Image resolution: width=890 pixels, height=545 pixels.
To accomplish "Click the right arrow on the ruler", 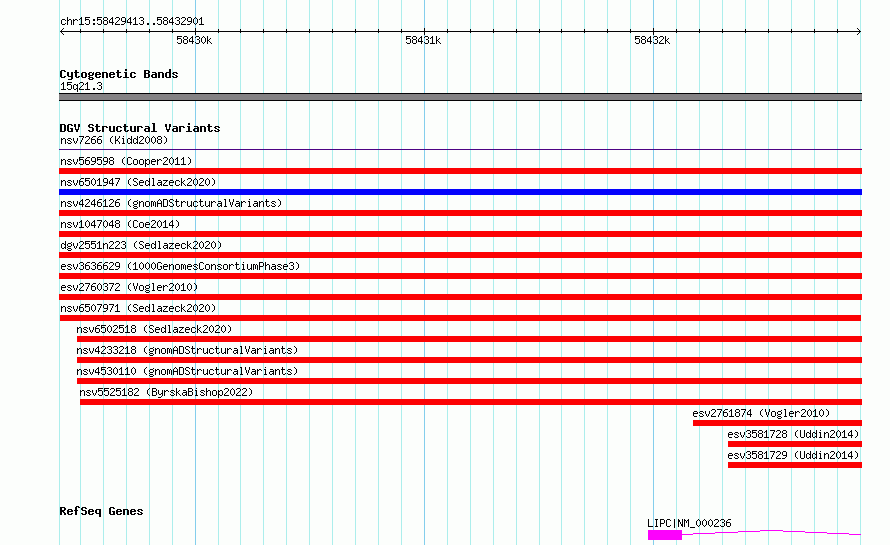I will click(x=859, y=32).
